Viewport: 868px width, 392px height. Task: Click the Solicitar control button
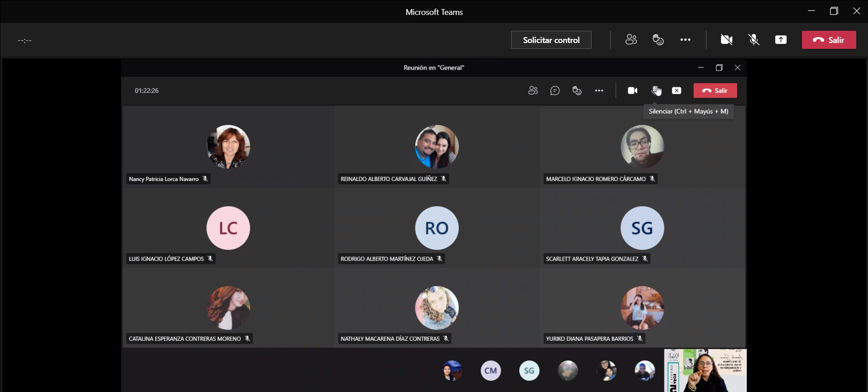[x=551, y=40]
